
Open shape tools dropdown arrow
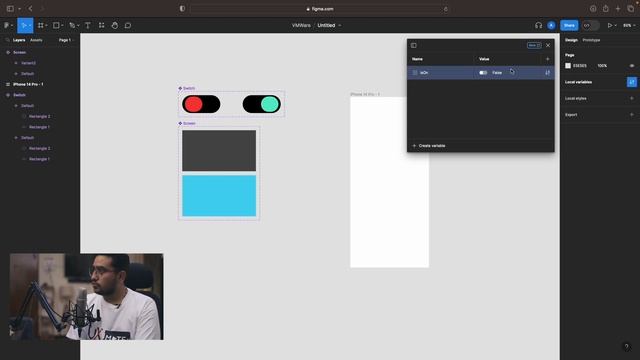pos(62,25)
